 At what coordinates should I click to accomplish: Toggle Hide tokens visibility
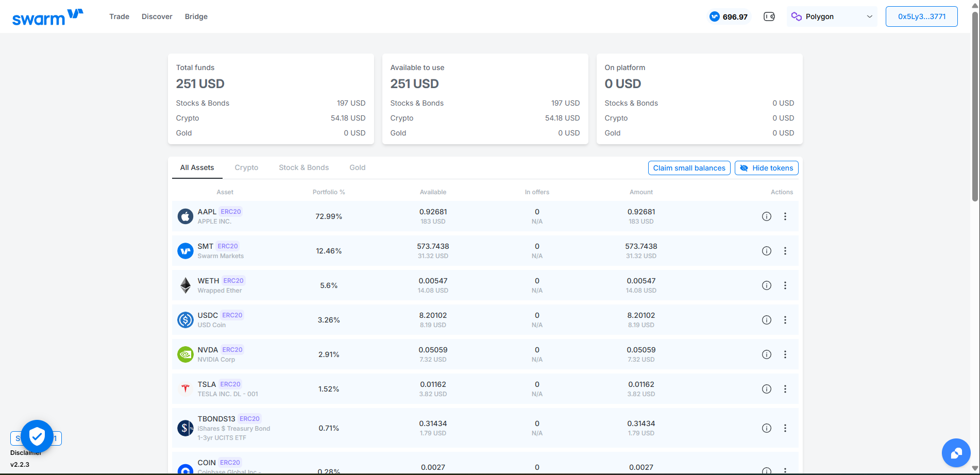tap(766, 168)
